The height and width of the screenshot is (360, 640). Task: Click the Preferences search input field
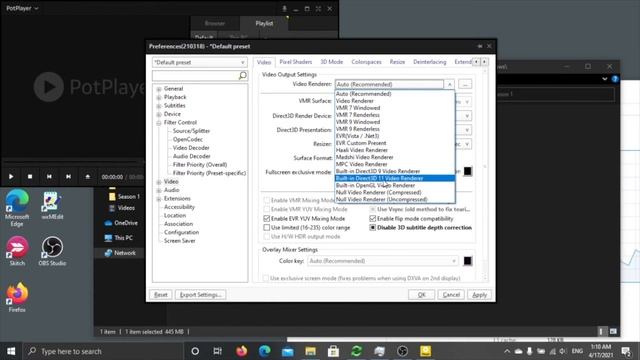(x=195, y=76)
